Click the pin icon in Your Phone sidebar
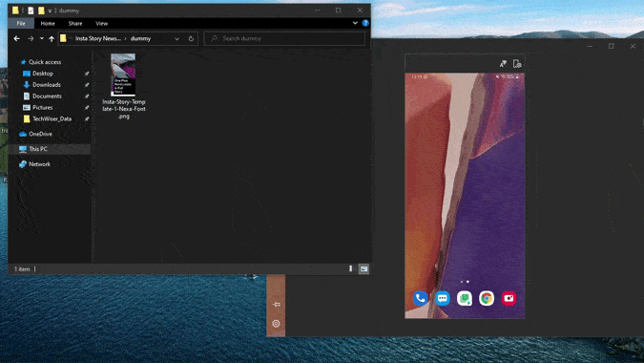The height and width of the screenshot is (363, 644). 276,304
